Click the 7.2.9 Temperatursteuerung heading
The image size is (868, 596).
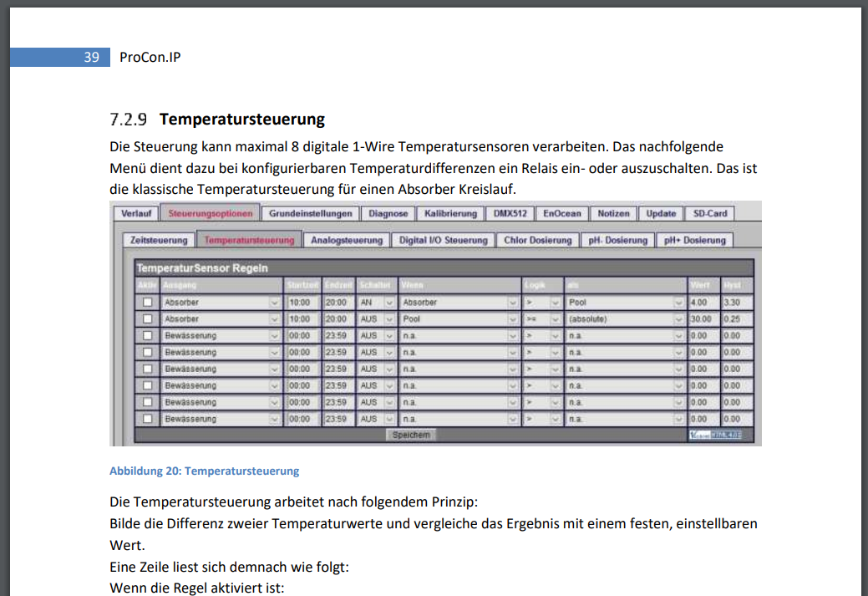(x=217, y=119)
